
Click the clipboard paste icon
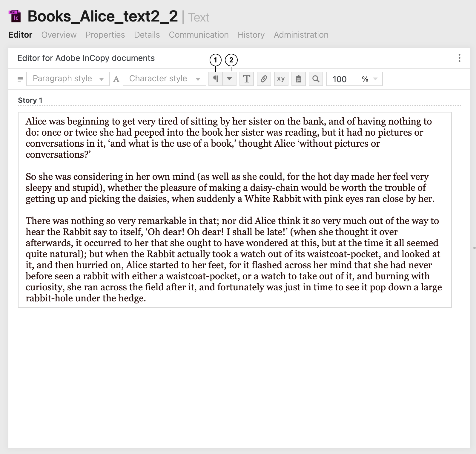click(x=298, y=79)
